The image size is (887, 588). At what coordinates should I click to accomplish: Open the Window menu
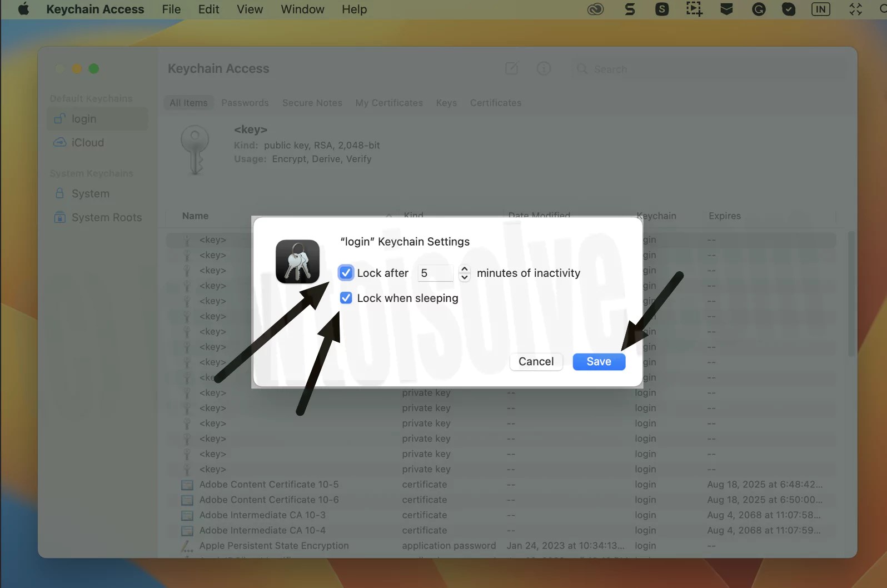coord(302,9)
